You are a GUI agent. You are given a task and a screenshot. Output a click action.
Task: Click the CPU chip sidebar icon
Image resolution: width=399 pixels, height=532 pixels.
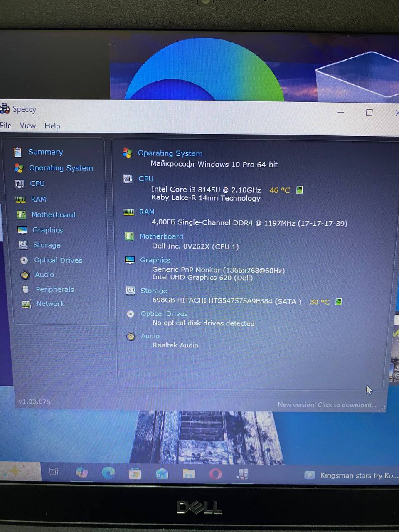(x=19, y=184)
